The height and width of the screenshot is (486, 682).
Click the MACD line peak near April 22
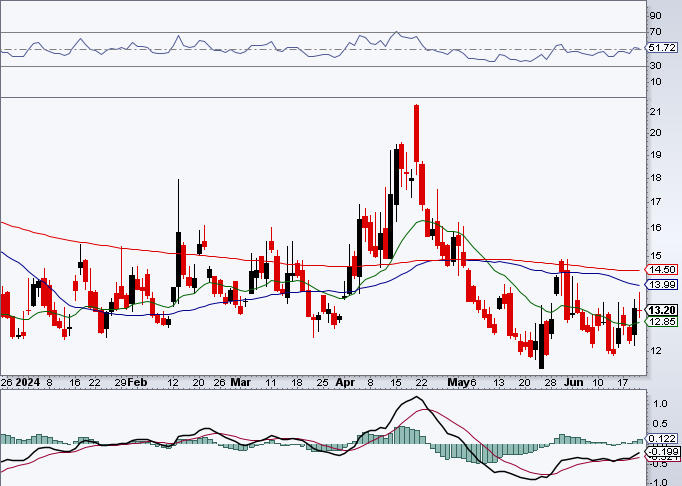(x=417, y=397)
